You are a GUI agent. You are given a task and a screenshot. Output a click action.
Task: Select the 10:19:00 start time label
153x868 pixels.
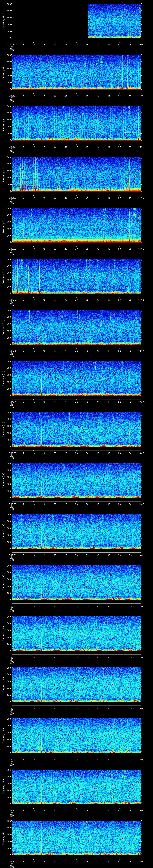(12, 555)
